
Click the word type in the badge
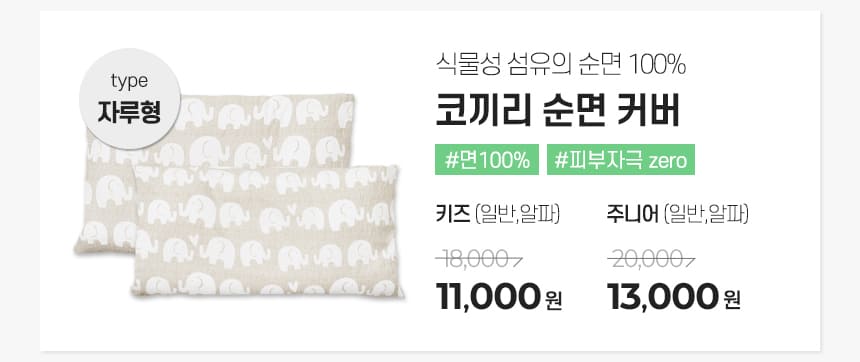point(129,81)
